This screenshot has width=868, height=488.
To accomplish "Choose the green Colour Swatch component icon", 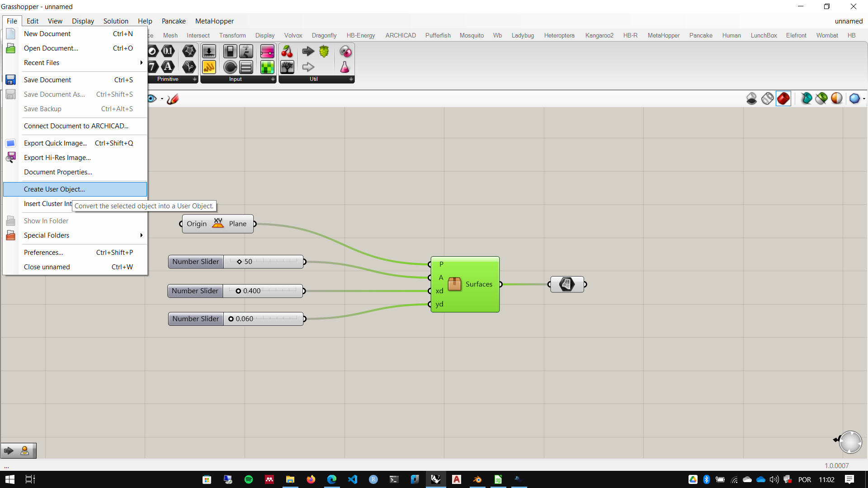I will tap(267, 67).
